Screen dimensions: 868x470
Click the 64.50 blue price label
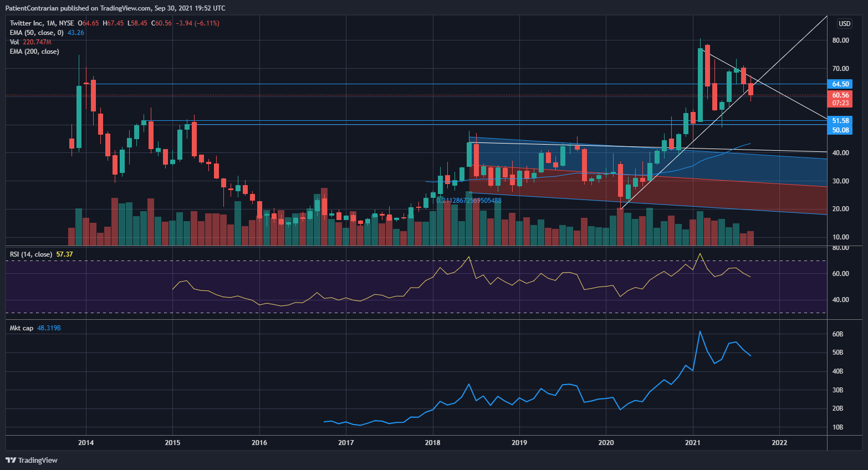[840, 84]
